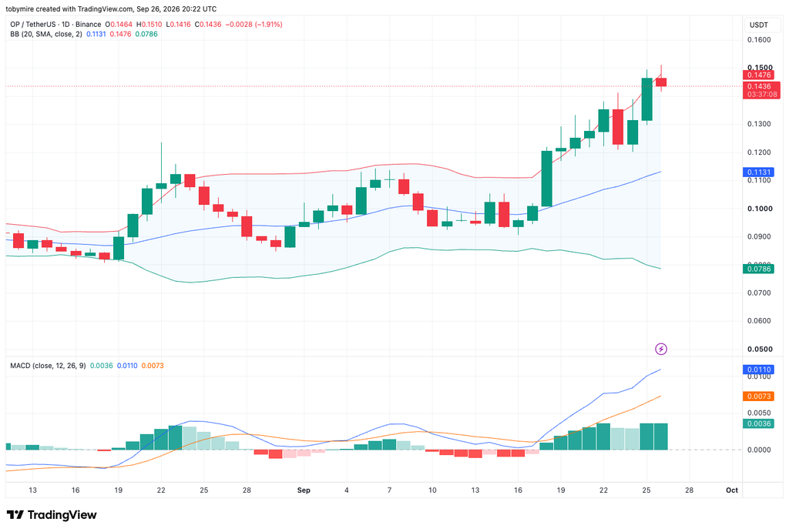Click the TradingView logo at bottom left
Screen dimensions: 789x532
[x=52, y=515]
